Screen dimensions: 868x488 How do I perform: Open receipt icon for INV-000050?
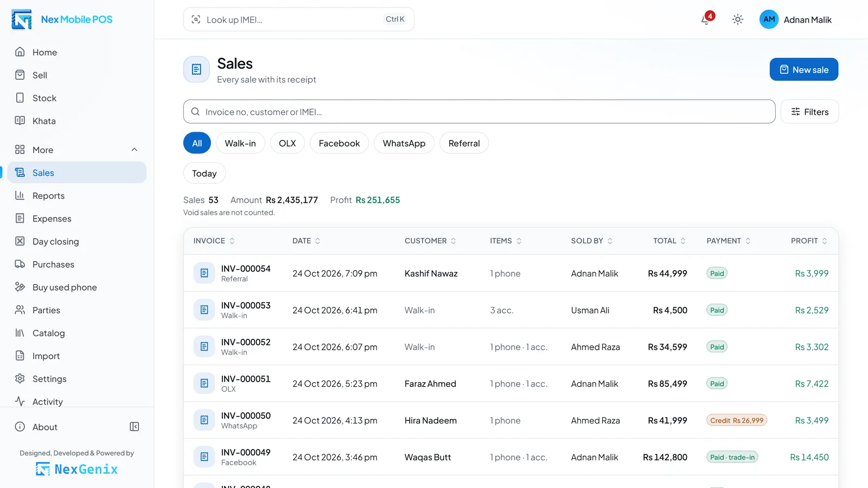(205, 420)
